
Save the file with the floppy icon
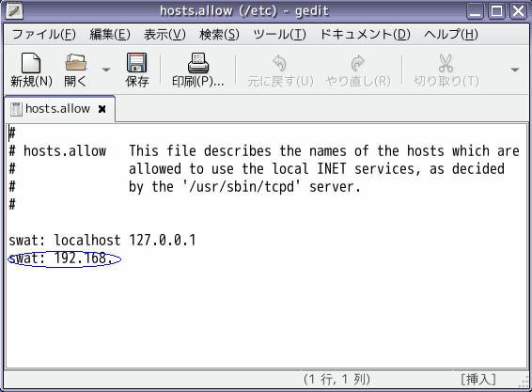point(136,62)
